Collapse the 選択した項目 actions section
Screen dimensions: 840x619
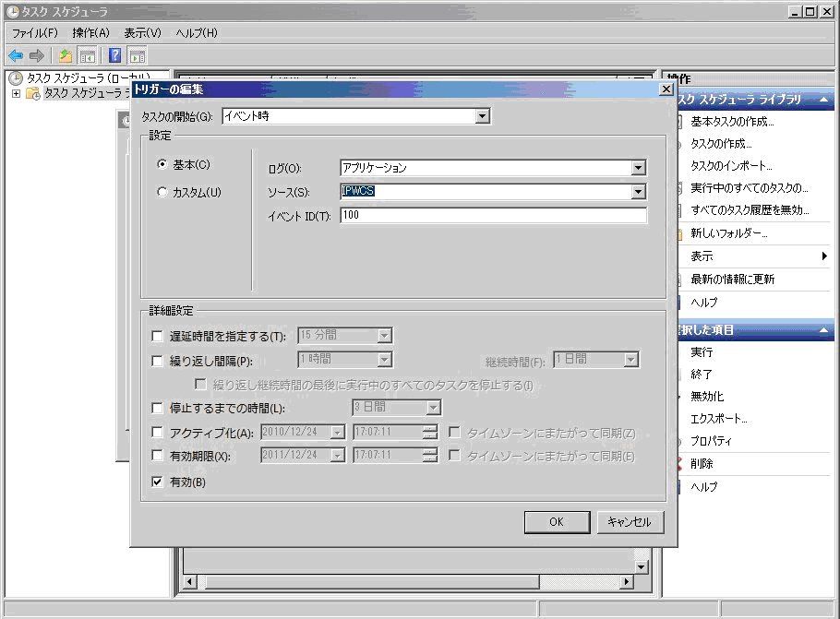pyautogui.click(x=823, y=330)
